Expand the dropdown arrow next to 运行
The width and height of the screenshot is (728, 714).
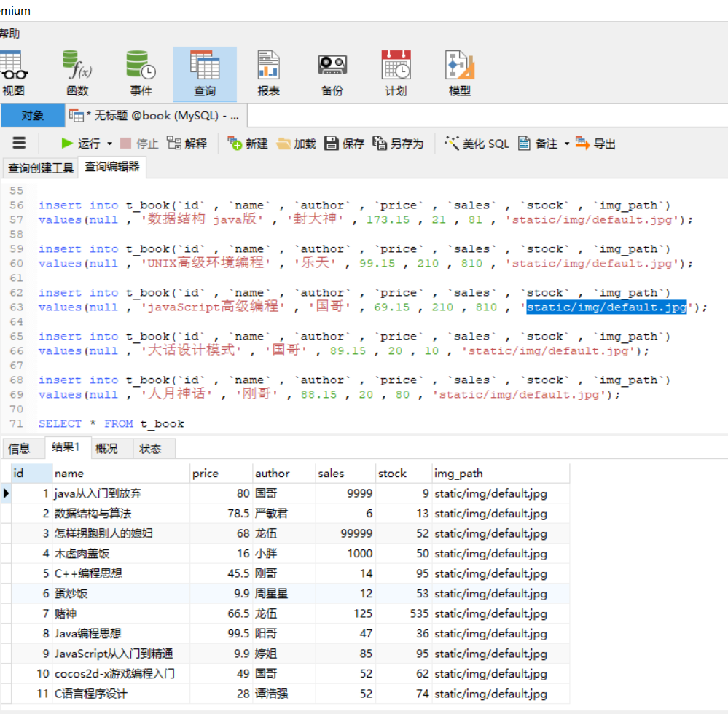click(x=109, y=144)
